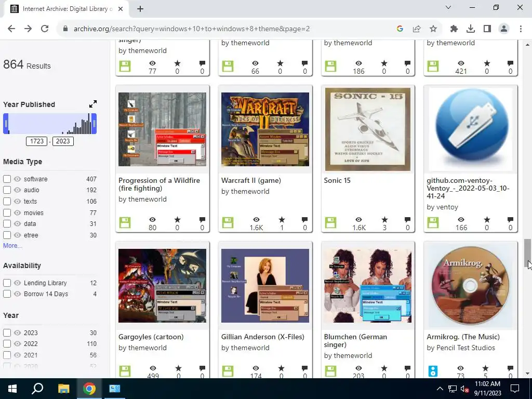
Task: Go forward in browser history
Action: (28, 29)
